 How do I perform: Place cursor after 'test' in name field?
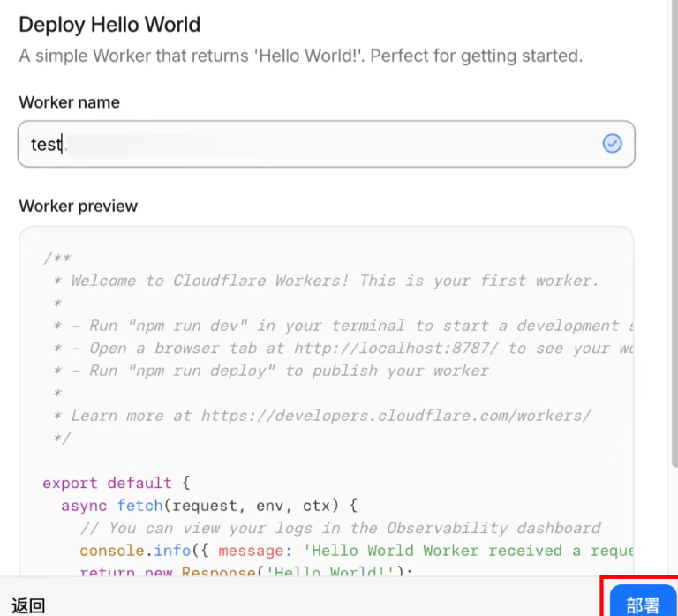click(x=62, y=144)
